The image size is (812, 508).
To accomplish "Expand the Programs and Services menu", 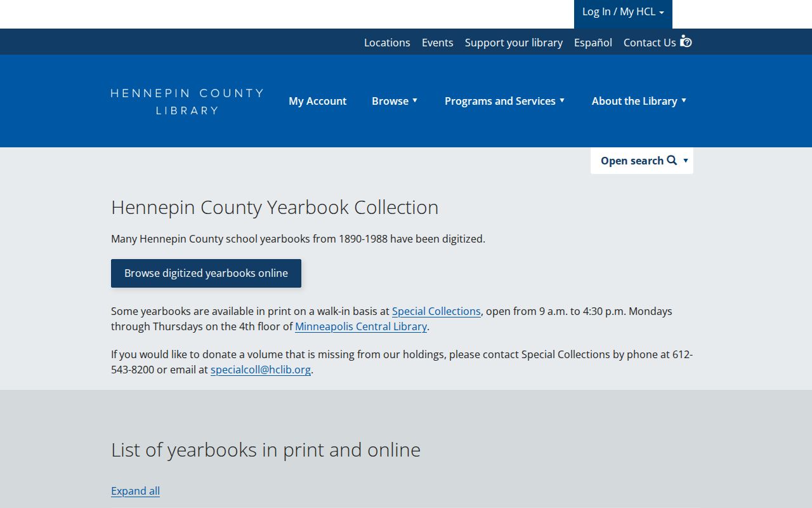I will [504, 101].
